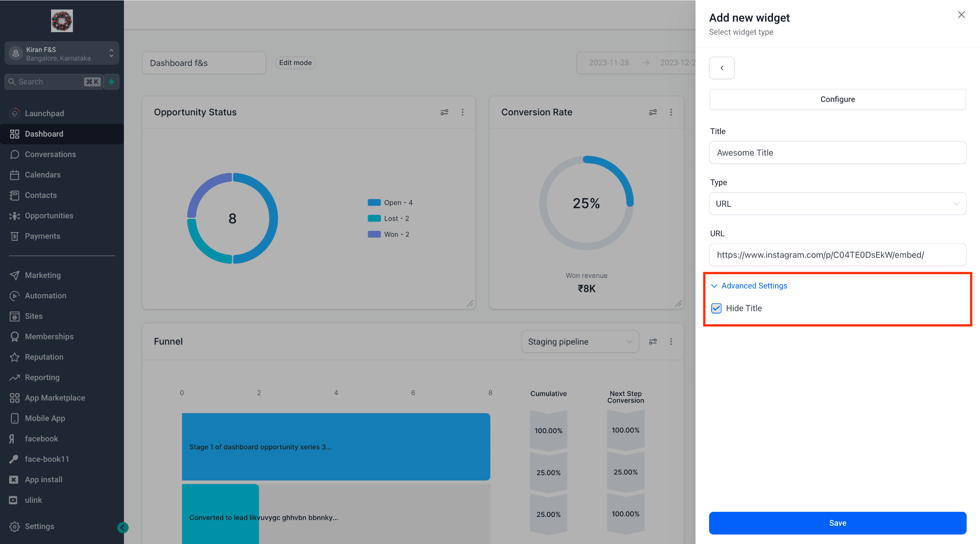The image size is (980, 544).
Task: Click the Converted to lead funnel bar
Action: (x=220, y=514)
